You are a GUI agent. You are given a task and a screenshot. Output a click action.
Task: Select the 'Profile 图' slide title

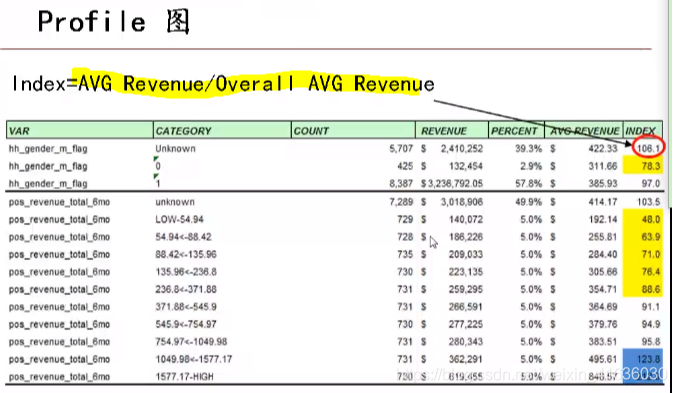[114, 22]
